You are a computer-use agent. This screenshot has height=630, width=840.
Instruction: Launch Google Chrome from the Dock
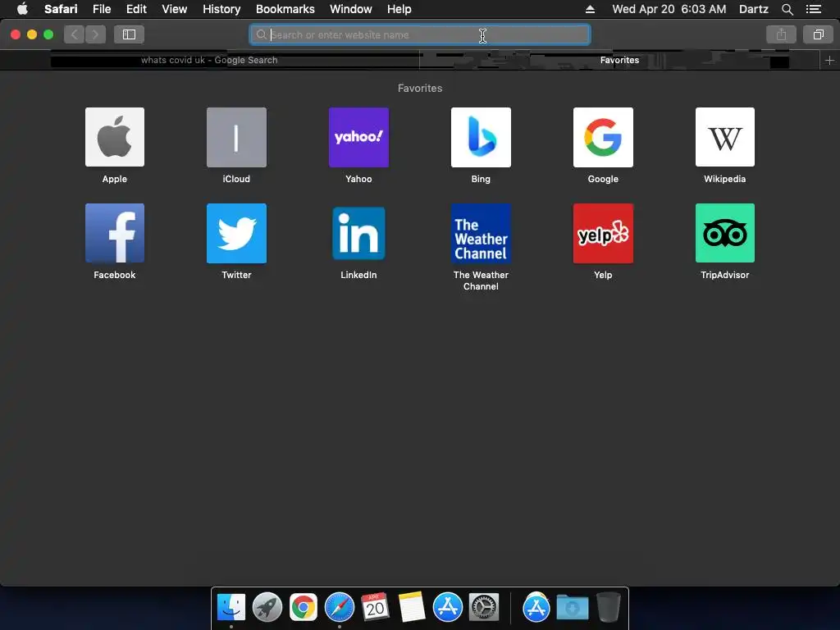pos(304,608)
